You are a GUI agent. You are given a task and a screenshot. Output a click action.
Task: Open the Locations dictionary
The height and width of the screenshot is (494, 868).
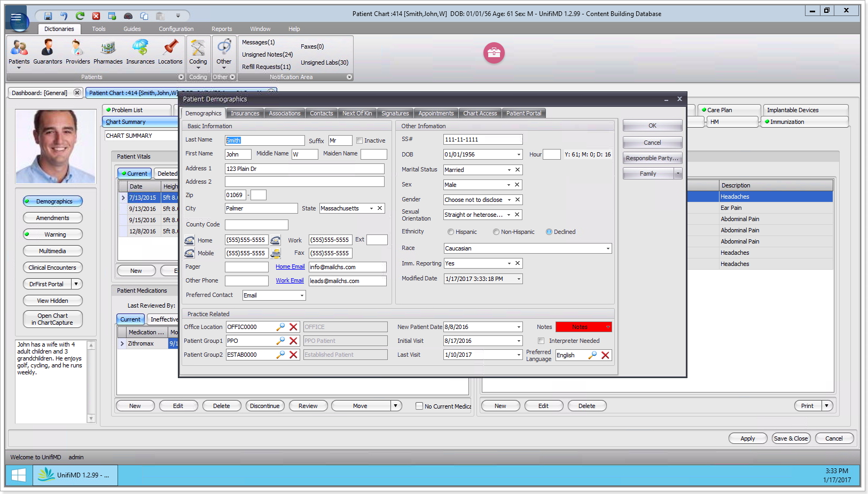[170, 52]
